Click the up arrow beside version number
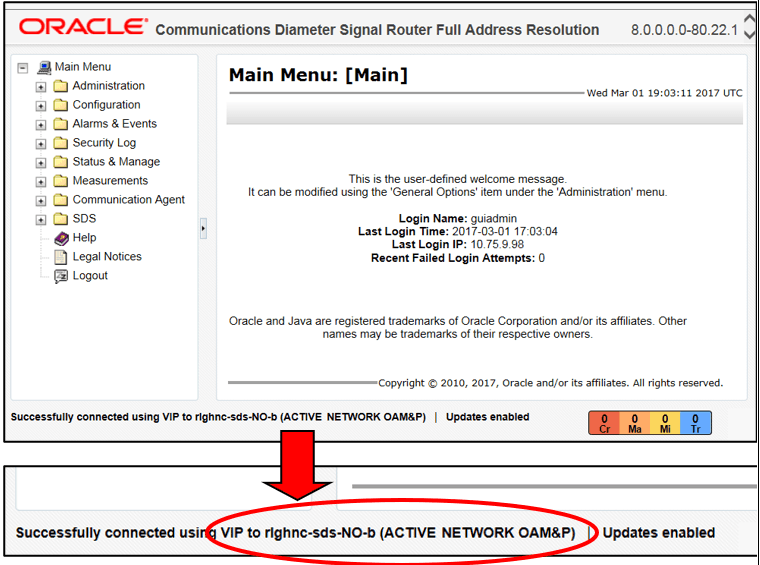The height and width of the screenshot is (565, 760). click(x=749, y=19)
